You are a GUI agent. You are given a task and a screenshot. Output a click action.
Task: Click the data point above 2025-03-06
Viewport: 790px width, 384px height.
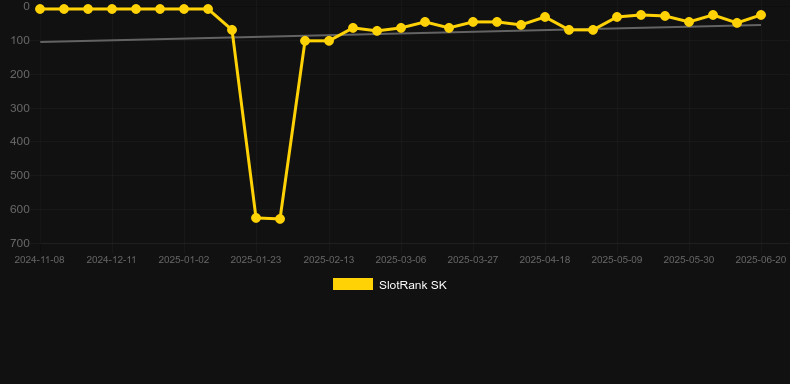401,28
